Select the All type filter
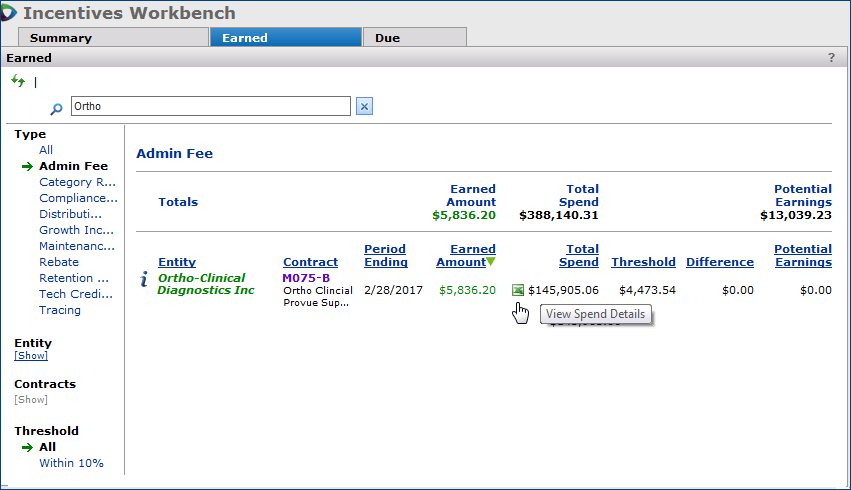The image size is (851, 490). click(x=46, y=150)
